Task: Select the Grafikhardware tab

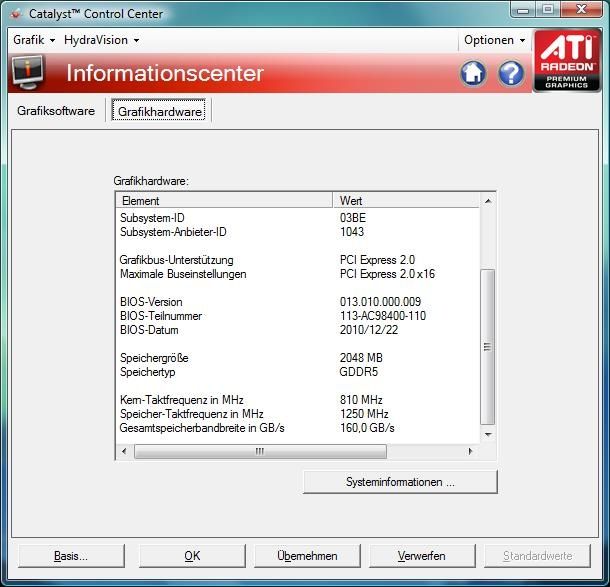Action: [159, 111]
